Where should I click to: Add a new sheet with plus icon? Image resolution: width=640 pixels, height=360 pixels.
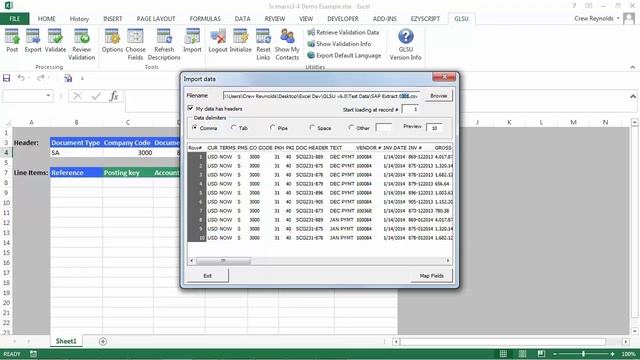103,341
